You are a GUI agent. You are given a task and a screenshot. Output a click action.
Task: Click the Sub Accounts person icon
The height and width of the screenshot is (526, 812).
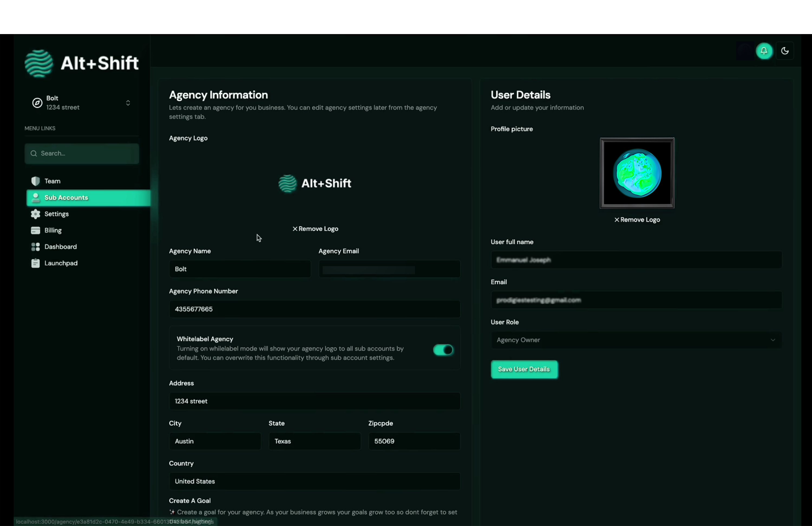click(35, 197)
